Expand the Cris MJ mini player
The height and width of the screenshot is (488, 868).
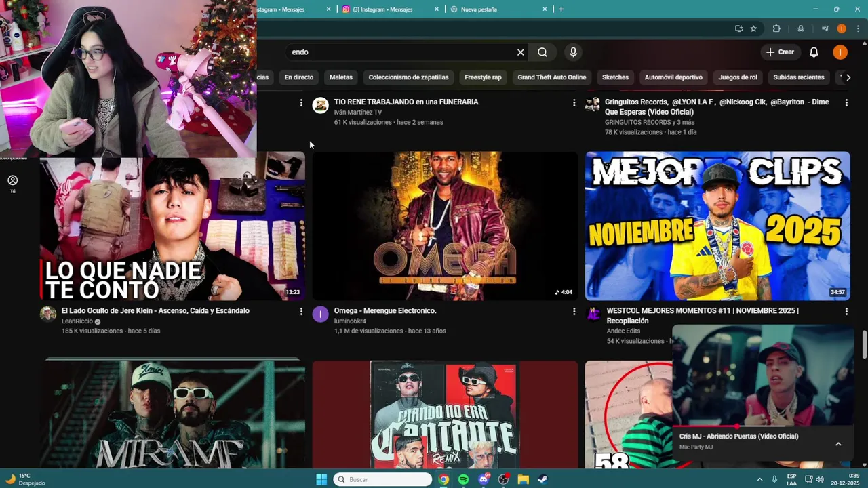click(x=838, y=444)
